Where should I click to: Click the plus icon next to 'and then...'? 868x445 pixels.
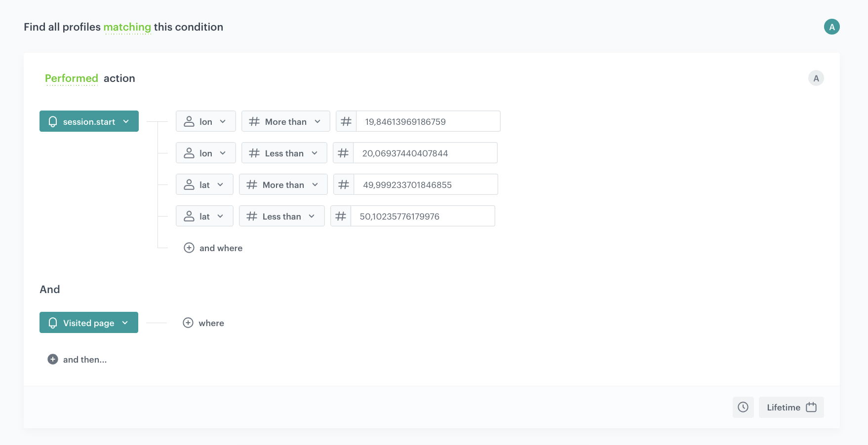tap(53, 359)
